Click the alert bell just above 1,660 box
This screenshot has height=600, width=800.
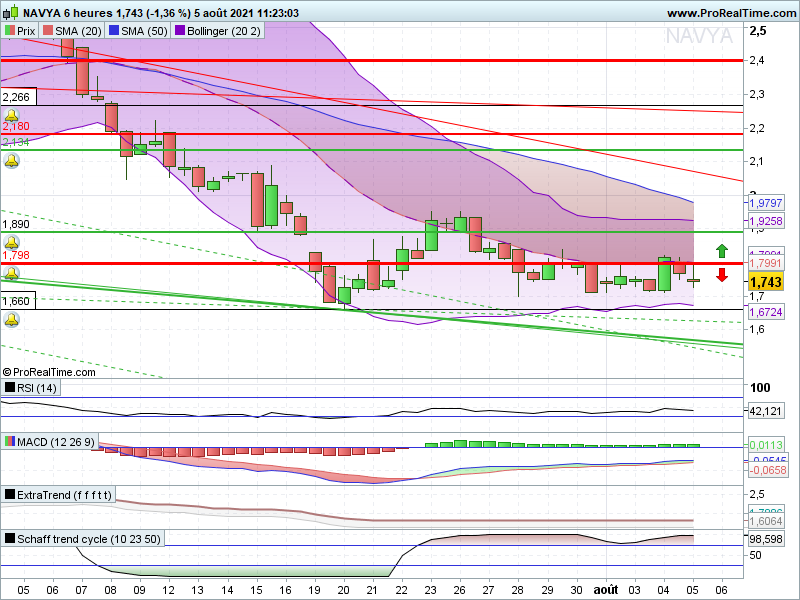click(x=11, y=273)
